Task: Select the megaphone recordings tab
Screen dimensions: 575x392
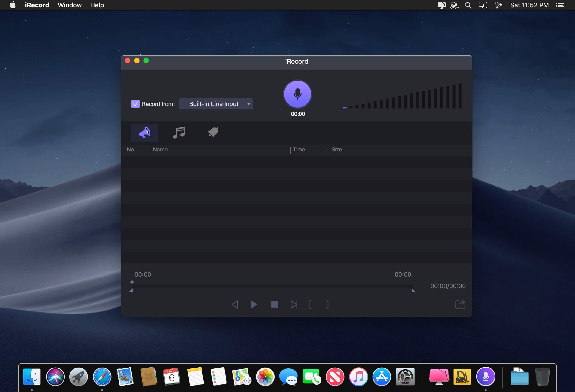Action: coord(144,133)
